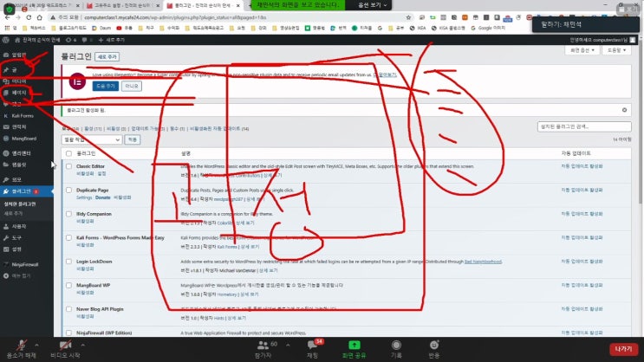Screen dimensions: 644x362
Task: Click Donate link under Duplicate Page
Action: point(102,197)
